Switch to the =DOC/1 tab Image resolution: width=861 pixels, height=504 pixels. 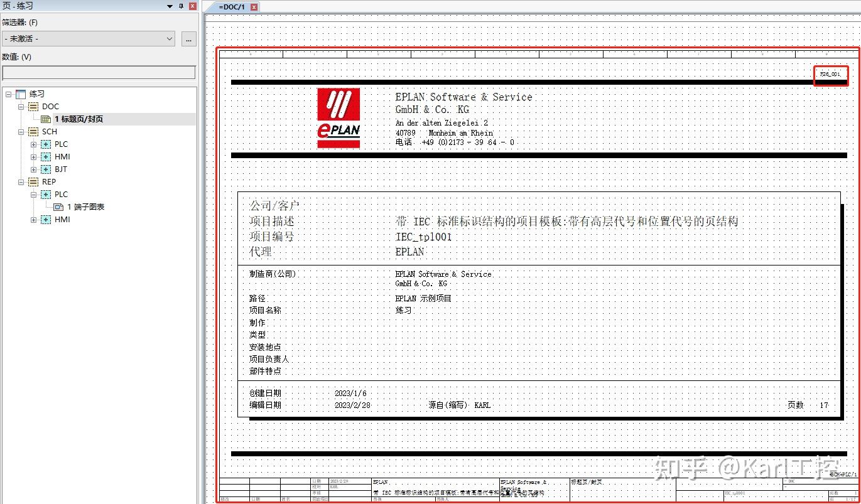pyautogui.click(x=232, y=7)
